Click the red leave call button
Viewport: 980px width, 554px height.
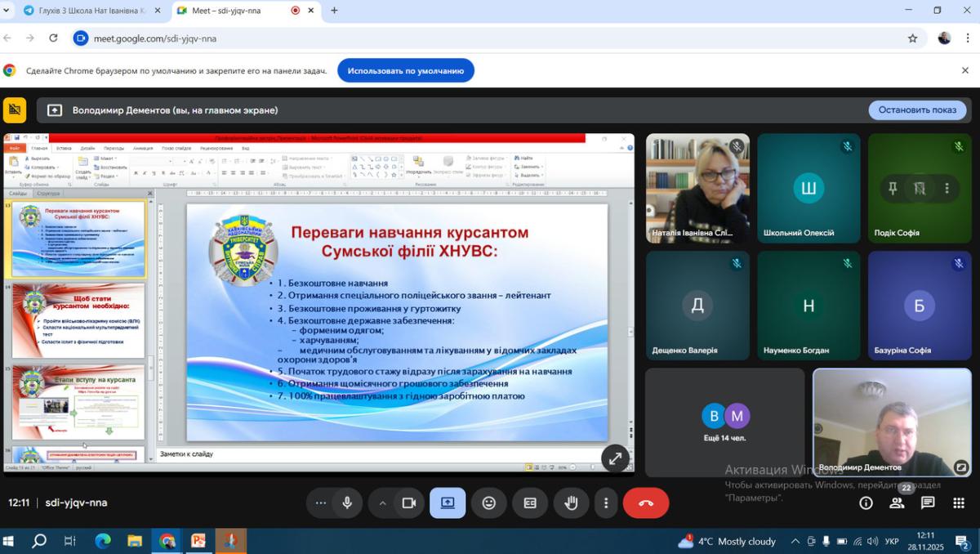click(x=645, y=503)
